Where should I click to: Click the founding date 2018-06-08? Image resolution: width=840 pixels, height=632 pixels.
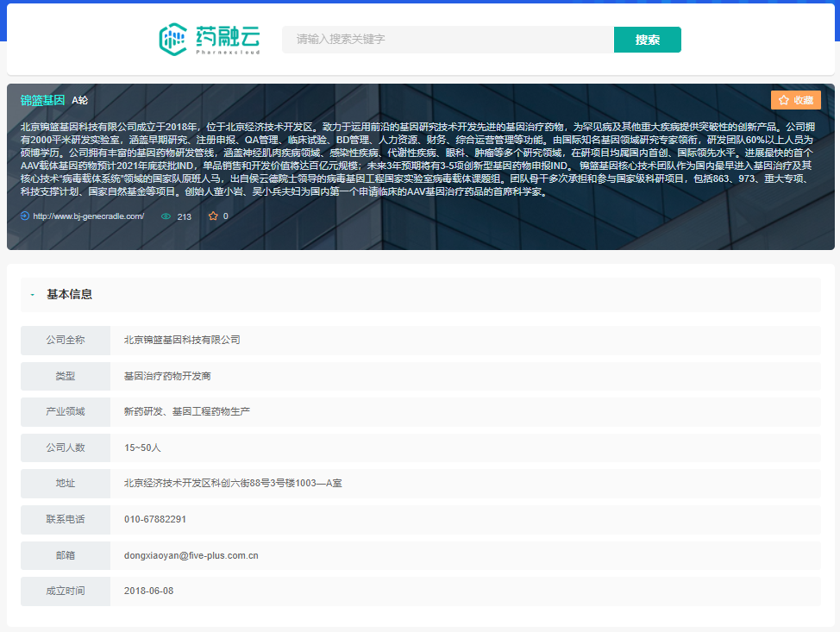tap(148, 591)
